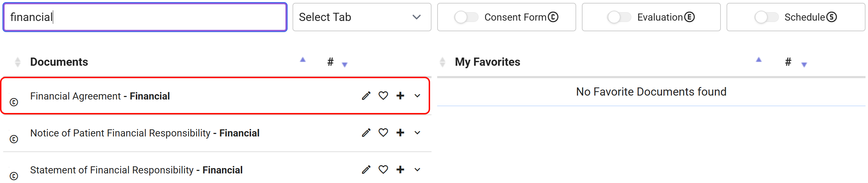Add Notice of Patient Financial Responsibility document

pyautogui.click(x=400, y=133)
